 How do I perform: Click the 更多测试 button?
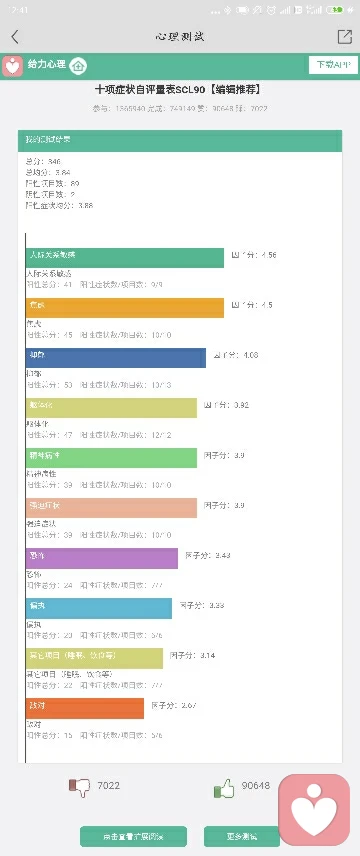pyautogui.click(x=241, y=836)
